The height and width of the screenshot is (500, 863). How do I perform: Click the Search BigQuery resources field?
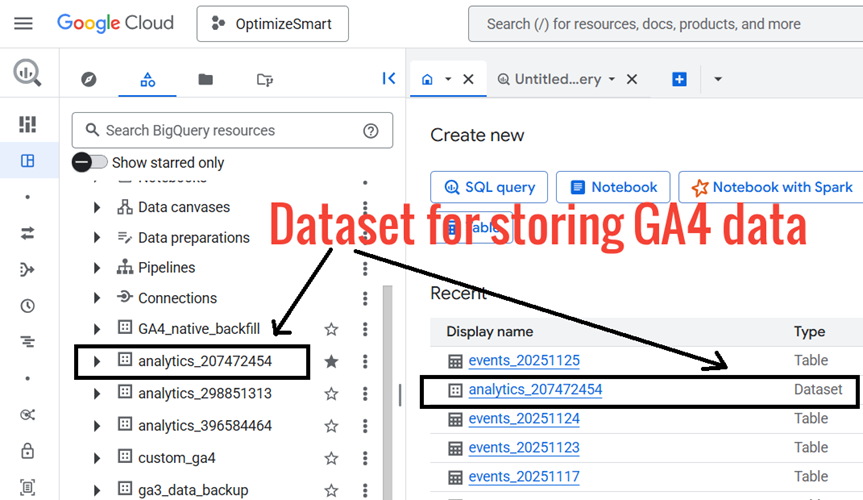pyautogui.click(x=232, y=131)
